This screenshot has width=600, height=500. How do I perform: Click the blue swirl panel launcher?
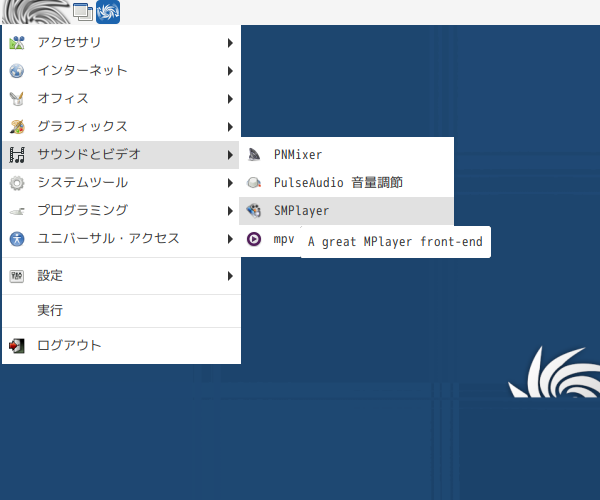(x=108, y=12)
